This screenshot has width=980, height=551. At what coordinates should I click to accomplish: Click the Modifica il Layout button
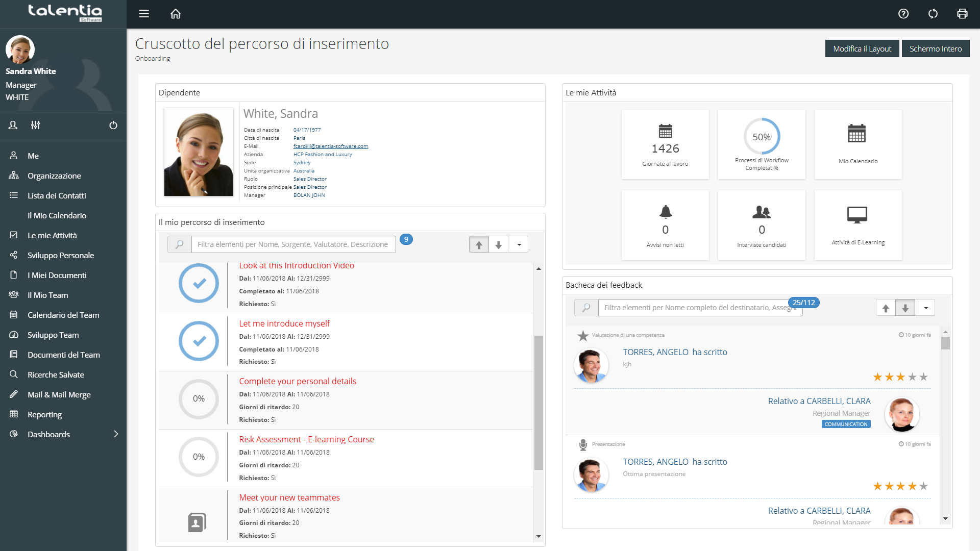[x=862, y=48]
